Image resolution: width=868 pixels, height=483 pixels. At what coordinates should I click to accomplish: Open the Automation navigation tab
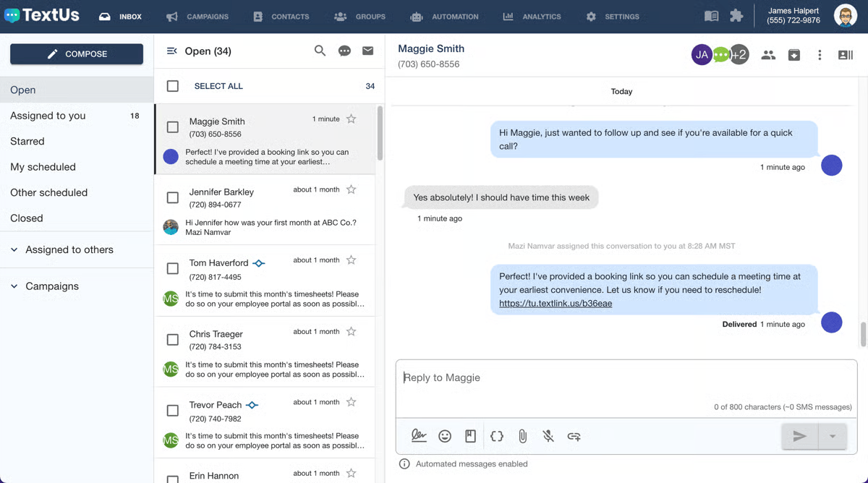444,16
